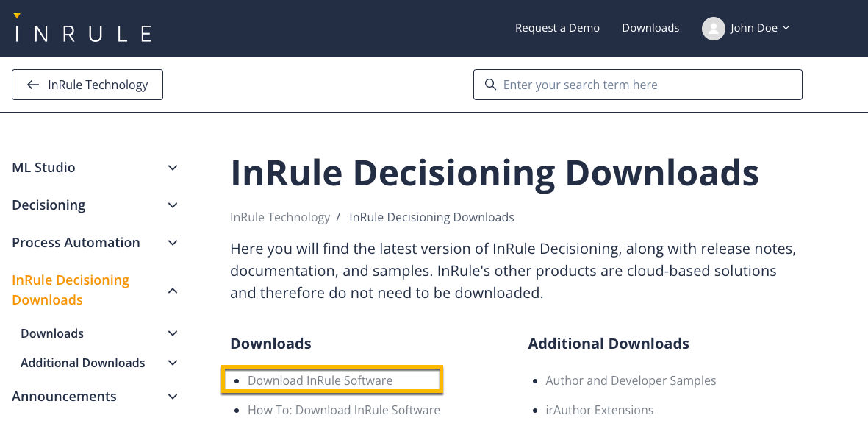The width and height of the screenshot is (868, 440).
Task: Click the InRule Technology breadcrumb link
Action: pos(279,216)
